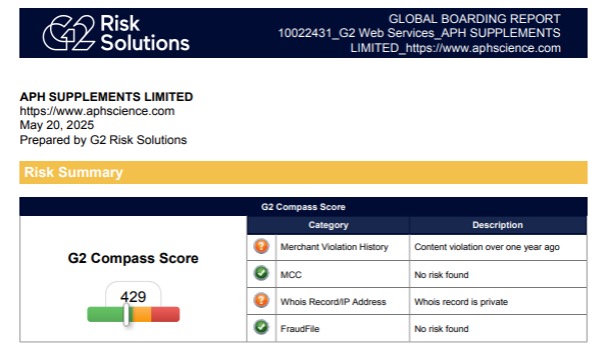Click orange warning icon beside Whois Record/IP Address

(261, 300)
